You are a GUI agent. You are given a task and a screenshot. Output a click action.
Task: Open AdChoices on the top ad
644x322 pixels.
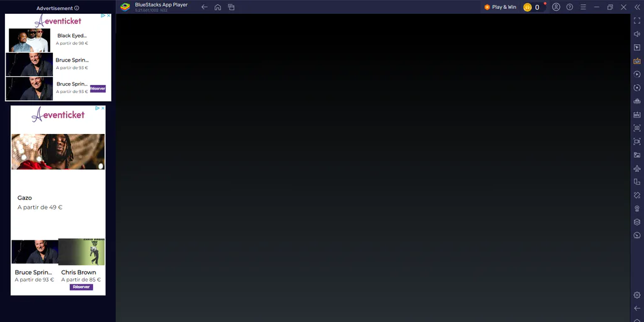103,16
